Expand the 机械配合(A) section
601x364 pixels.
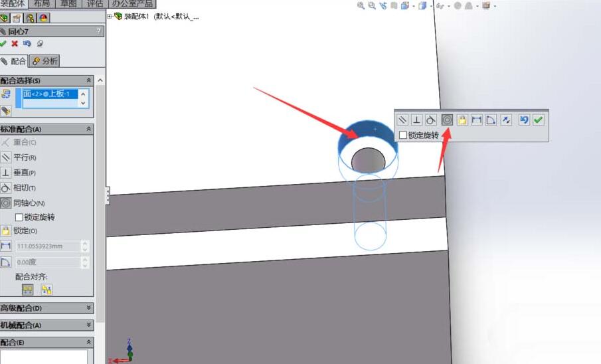88,325
